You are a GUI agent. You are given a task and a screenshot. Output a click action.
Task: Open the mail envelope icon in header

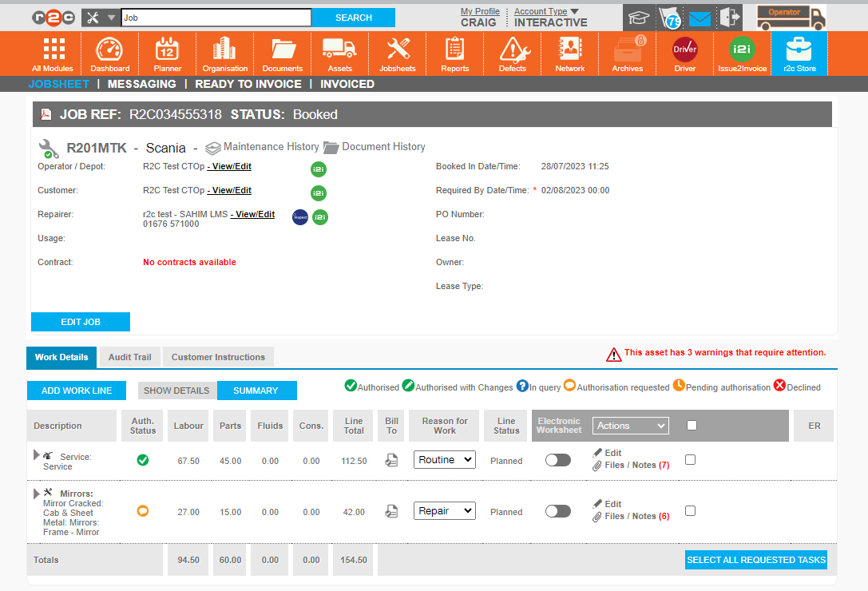point(700,18)
